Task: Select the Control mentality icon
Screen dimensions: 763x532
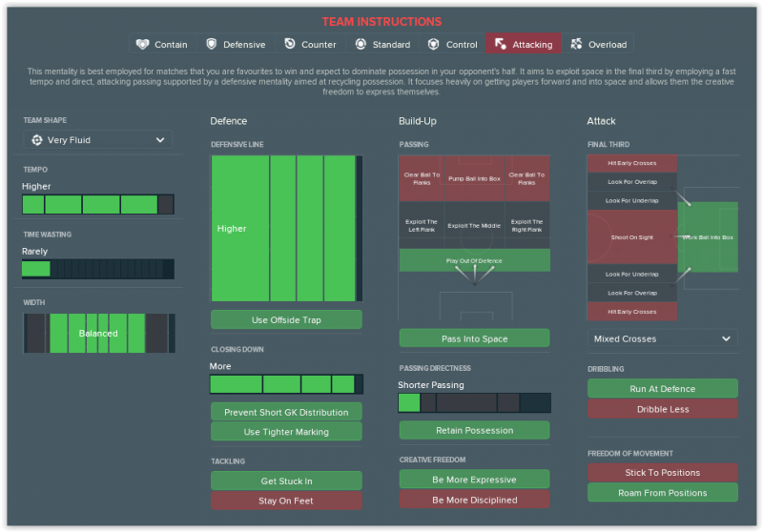Action: click(x=434, y=44)
